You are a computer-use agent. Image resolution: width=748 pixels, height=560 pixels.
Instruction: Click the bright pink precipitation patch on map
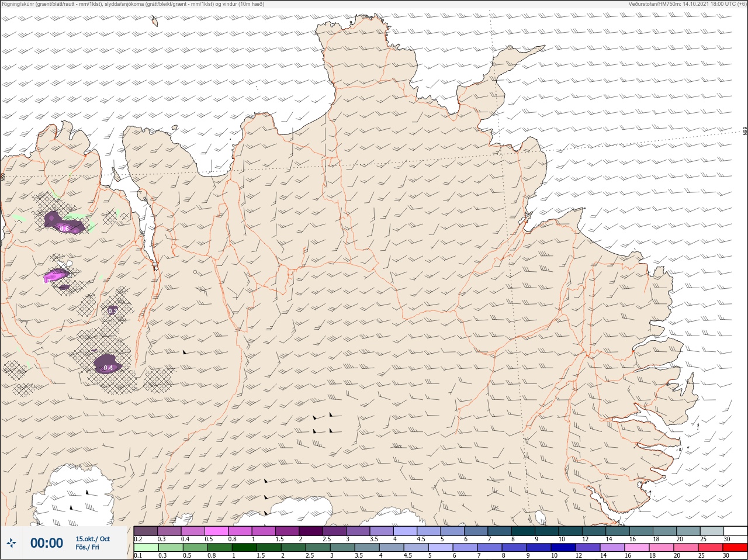coord(57,275)
